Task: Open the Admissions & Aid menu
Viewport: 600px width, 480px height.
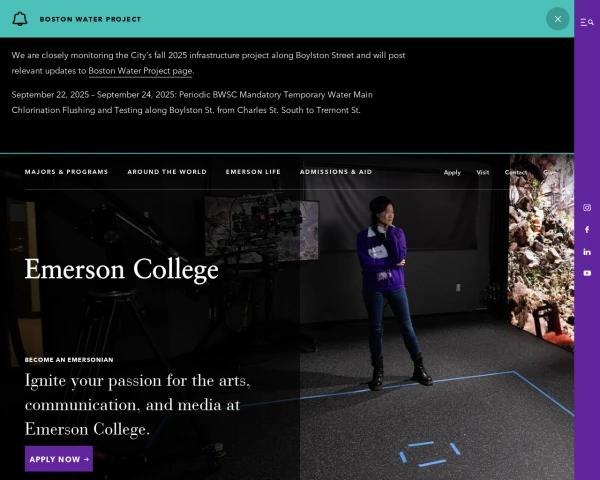Action: point(336,172)
